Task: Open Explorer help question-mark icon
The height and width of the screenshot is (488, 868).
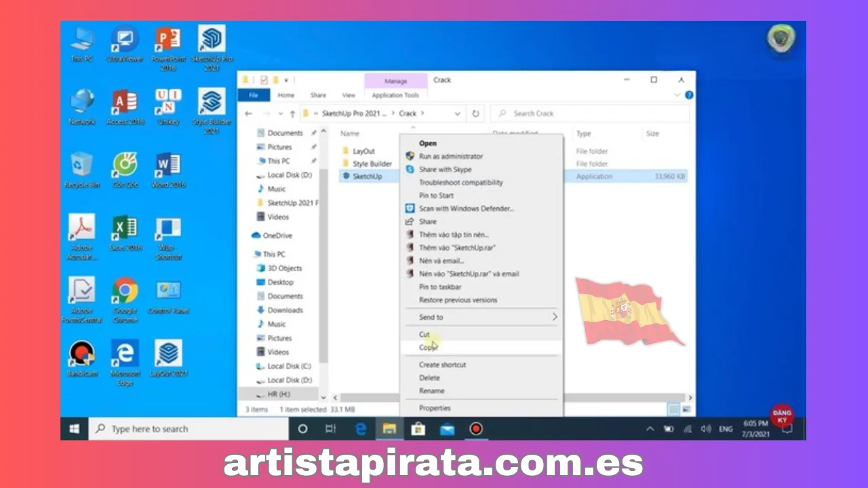Action: point(689,96)
